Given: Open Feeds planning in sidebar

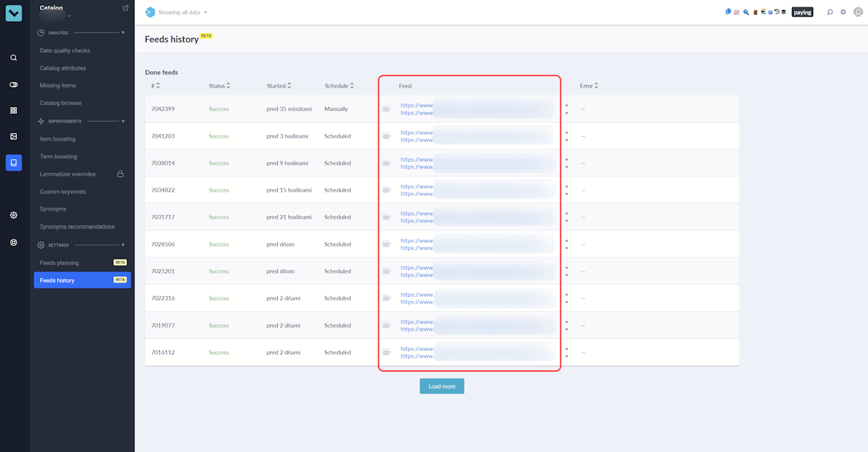Looking at the screenshot, I should pos(60,263).
